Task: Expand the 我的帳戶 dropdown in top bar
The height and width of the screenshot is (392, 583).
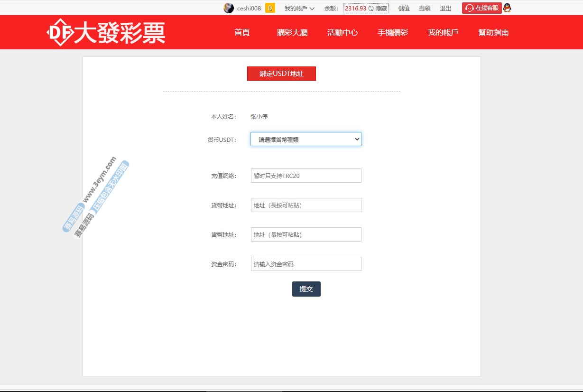Action: pyautogui.click(x=299, y=8)
